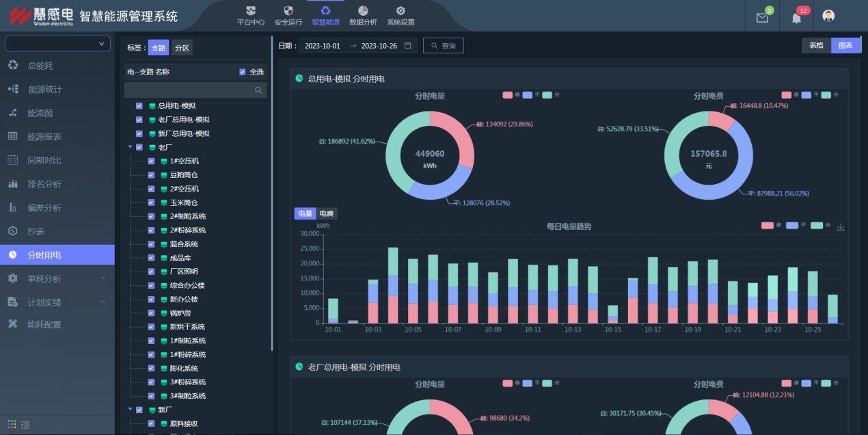Image resolution: width=868 pixels, height=435 pixels.
Task: Collapse the 老厂 tree node
Action: click(130, 147)
